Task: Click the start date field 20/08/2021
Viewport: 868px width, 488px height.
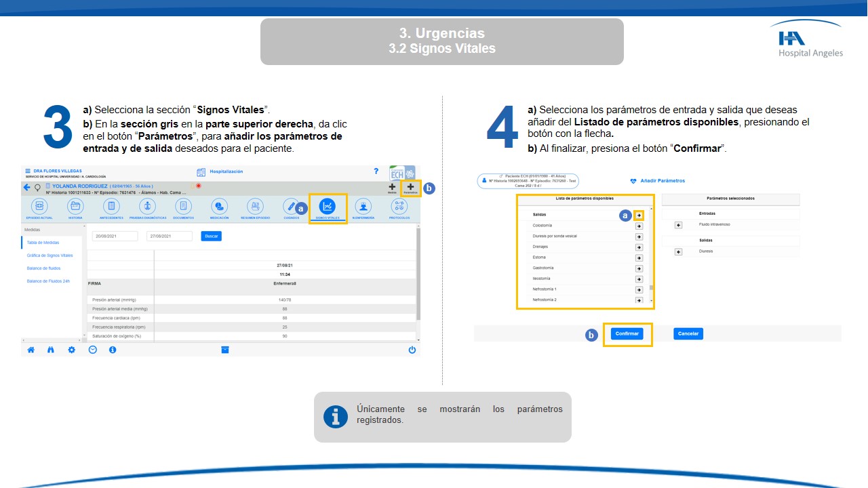Action: 115,236
